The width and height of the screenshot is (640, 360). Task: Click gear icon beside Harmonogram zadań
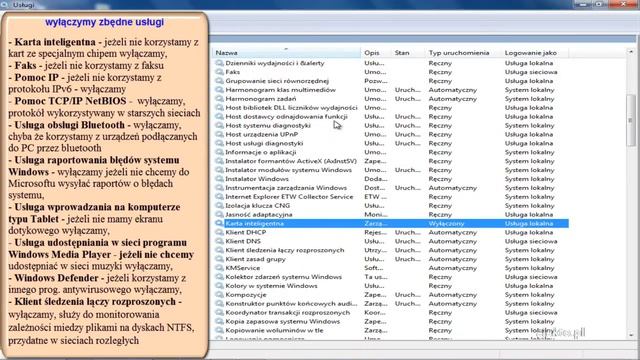(219, 99)
